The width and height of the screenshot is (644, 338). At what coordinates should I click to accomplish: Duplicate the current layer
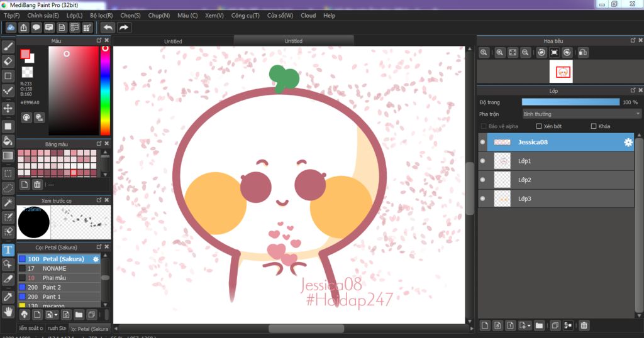coord(555,325)
